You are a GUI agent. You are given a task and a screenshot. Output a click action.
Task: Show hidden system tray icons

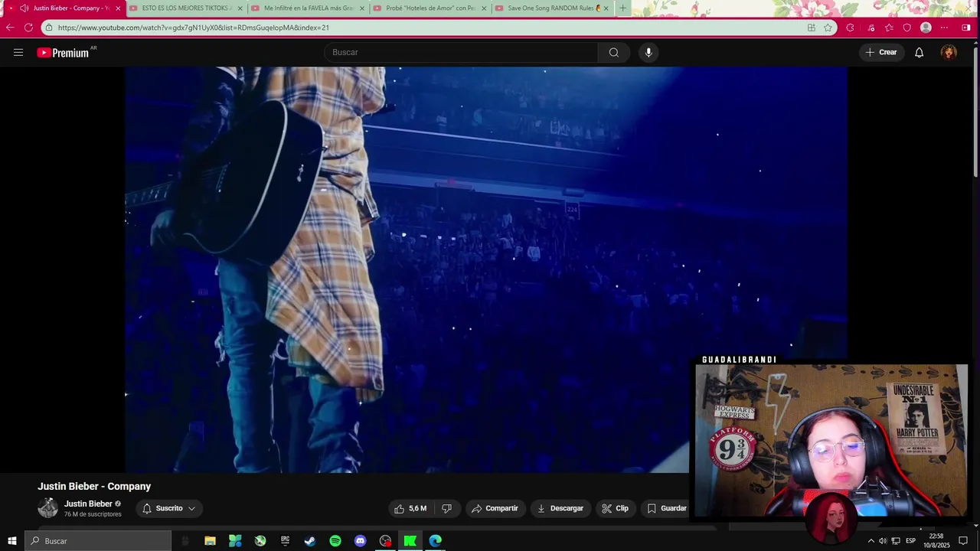871,541
